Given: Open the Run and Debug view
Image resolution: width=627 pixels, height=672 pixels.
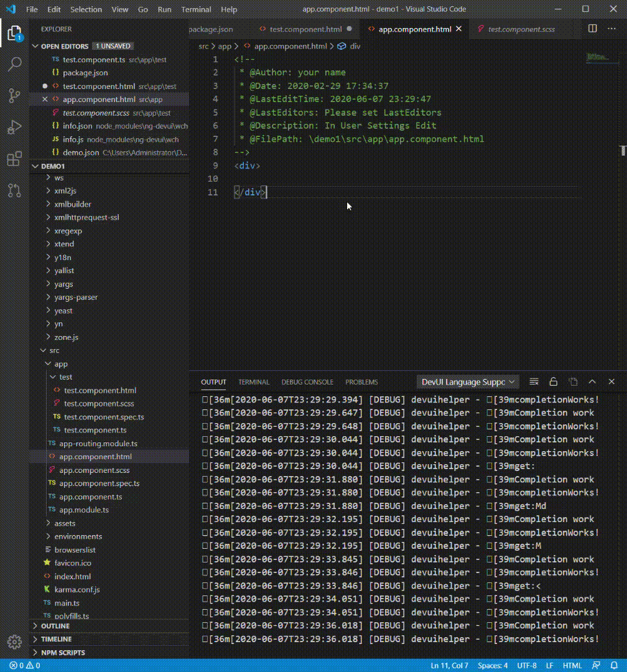Looking at the screenshot, I should [14, 128].
